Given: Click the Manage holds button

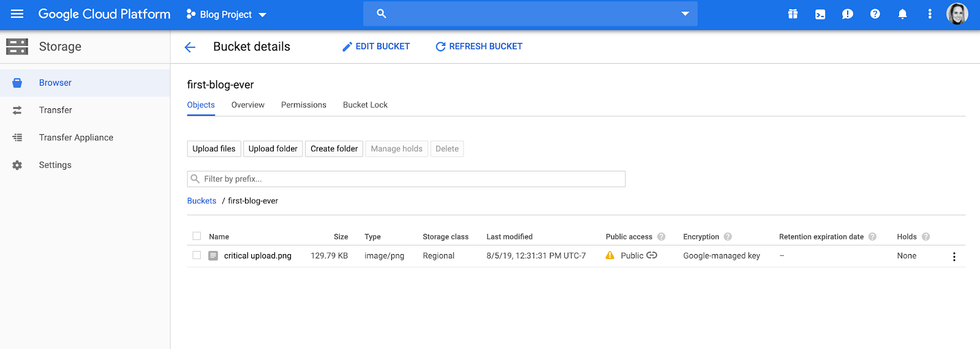Looking at the screenshot, I should 397,149.
